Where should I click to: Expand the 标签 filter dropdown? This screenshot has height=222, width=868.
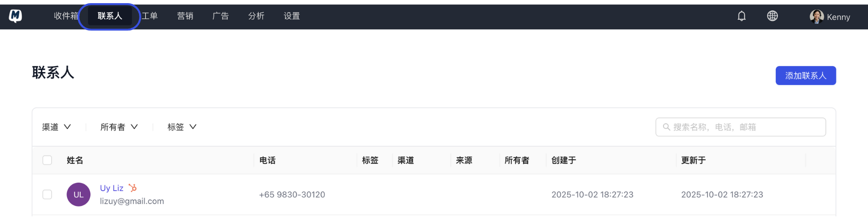coord(182,127)
